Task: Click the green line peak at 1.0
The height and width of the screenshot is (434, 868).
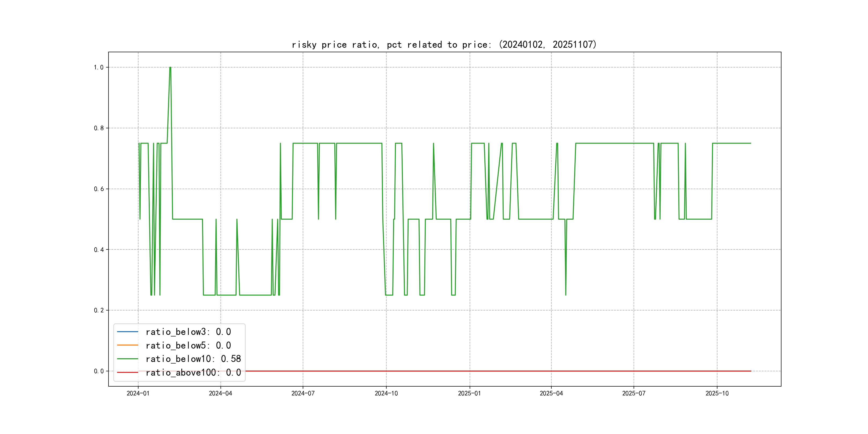Action: click(170, 68)
